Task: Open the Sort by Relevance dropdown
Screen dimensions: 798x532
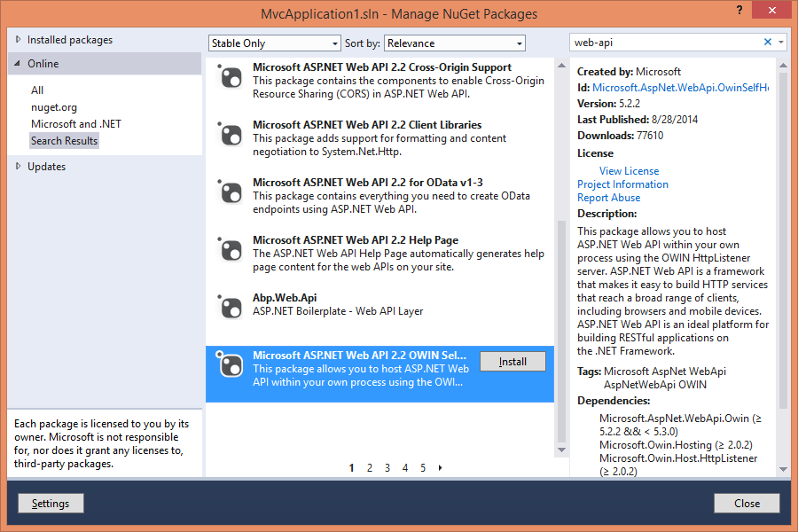Action: pos(455,43)
